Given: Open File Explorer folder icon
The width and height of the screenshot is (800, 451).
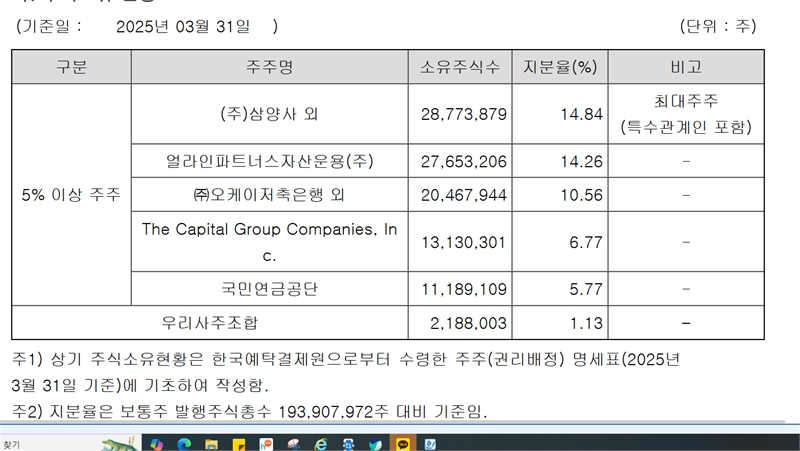Looking at the screenshot, I should (211, 443).
